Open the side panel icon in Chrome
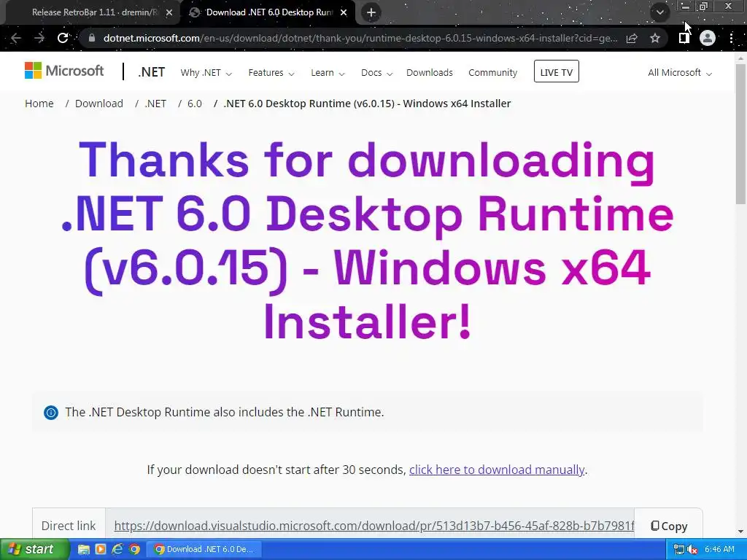Image resolution: width=747 pixels, height=560 pixels. [x=684, y=38]
